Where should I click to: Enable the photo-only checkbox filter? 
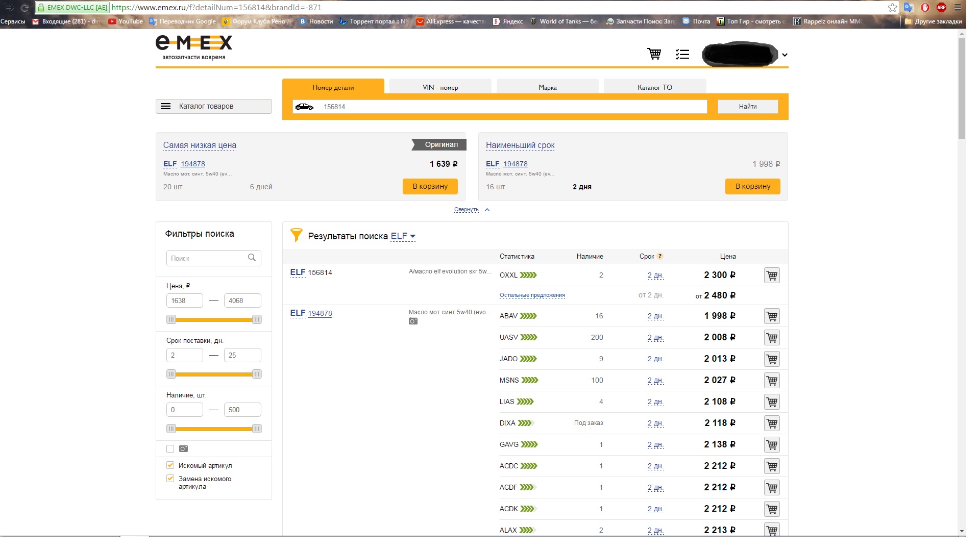pos(170,449)
